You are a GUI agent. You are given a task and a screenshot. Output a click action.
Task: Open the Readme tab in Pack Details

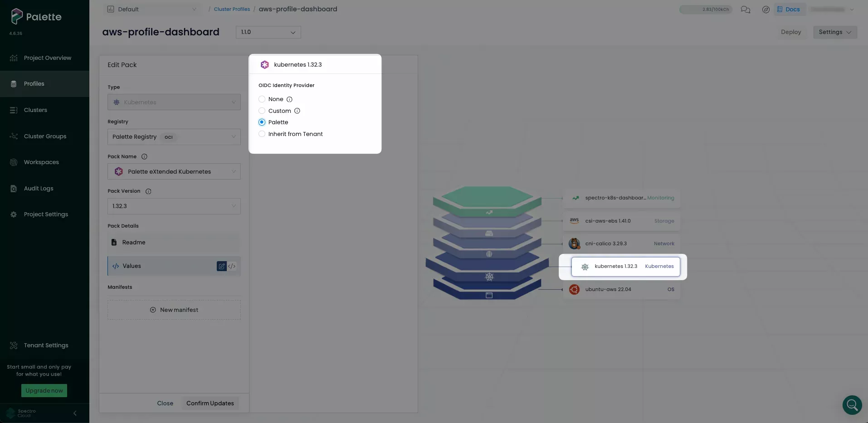133,242
